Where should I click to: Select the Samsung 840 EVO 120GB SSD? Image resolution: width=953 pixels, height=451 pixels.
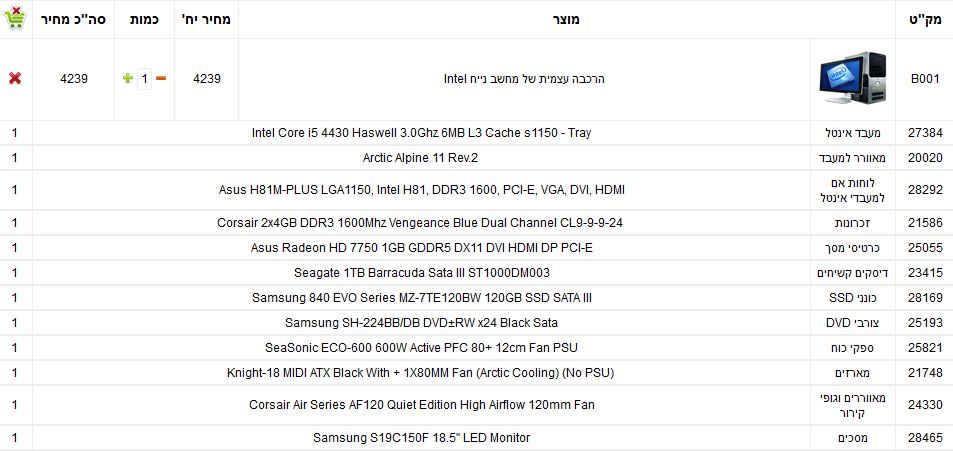coord(421,297)
